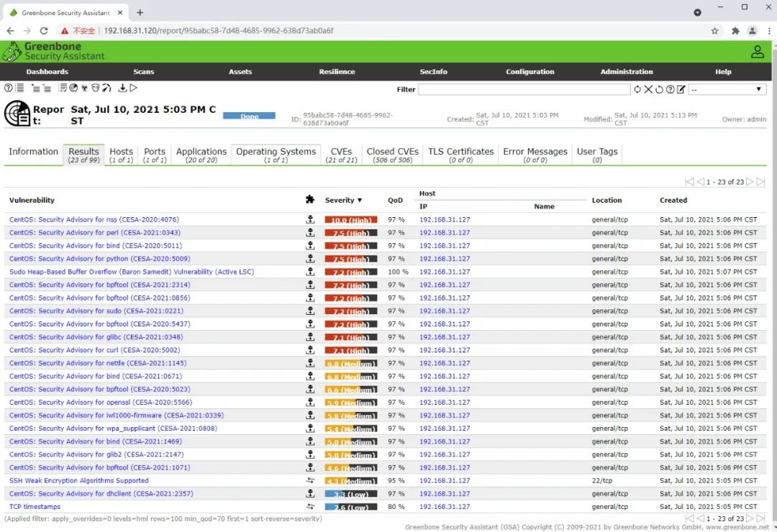Click the Reset to Default Filter icon
Image resolution: width=777 pixels, height=532 pixels.
click(659, 90)
